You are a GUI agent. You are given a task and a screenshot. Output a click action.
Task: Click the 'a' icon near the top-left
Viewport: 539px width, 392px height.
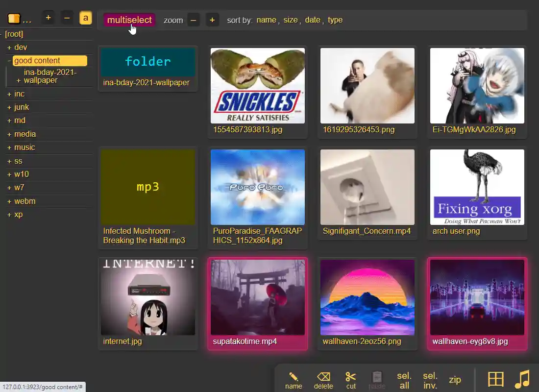[86, 17]
